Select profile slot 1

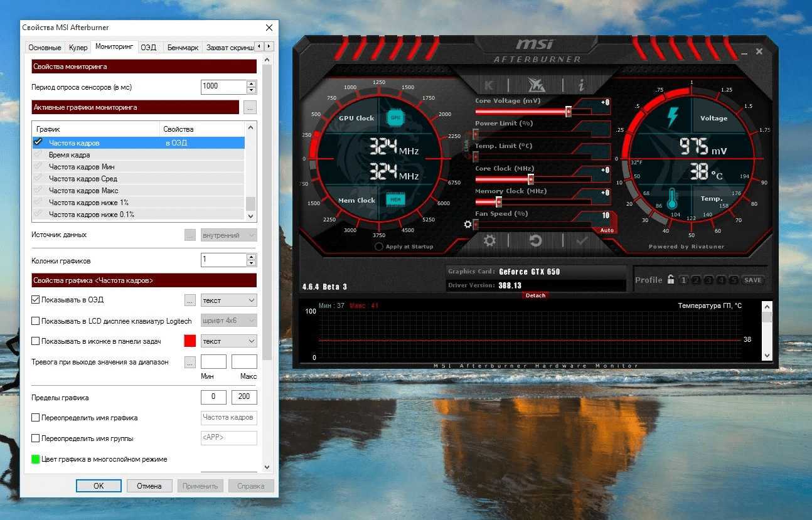[x=684, y=280]
